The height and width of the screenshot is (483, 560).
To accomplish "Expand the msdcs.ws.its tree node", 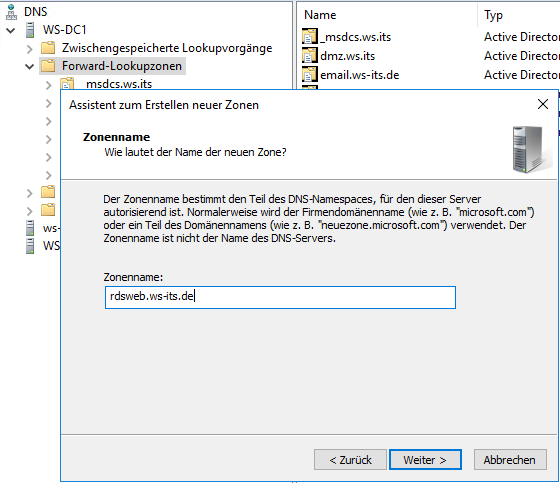I will point(49,85).
